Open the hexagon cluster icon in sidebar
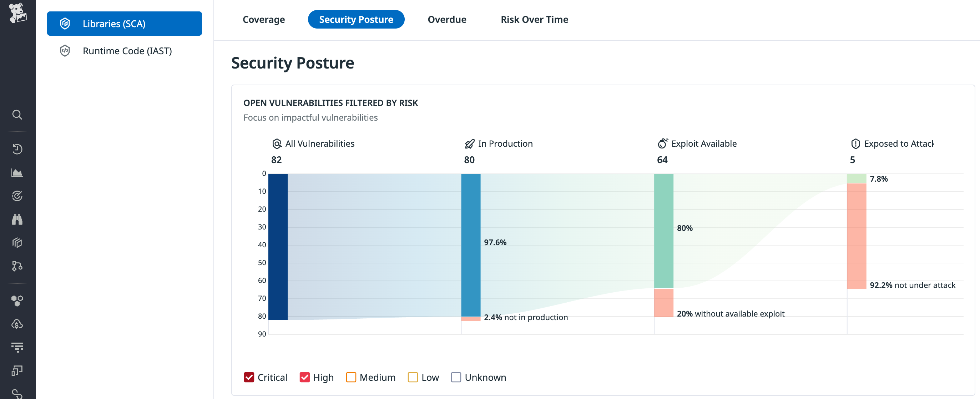 coord(17,301)
